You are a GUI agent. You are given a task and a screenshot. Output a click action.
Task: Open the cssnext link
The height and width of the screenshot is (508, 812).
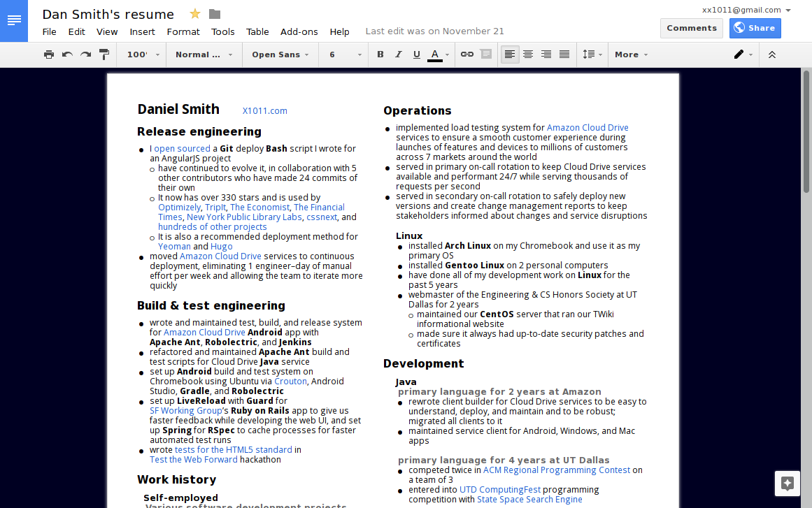(322, 217)
